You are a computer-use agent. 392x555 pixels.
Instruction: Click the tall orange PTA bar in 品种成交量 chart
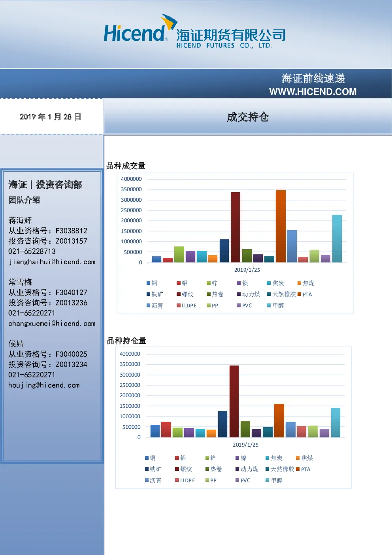click(x=281, y=226)
